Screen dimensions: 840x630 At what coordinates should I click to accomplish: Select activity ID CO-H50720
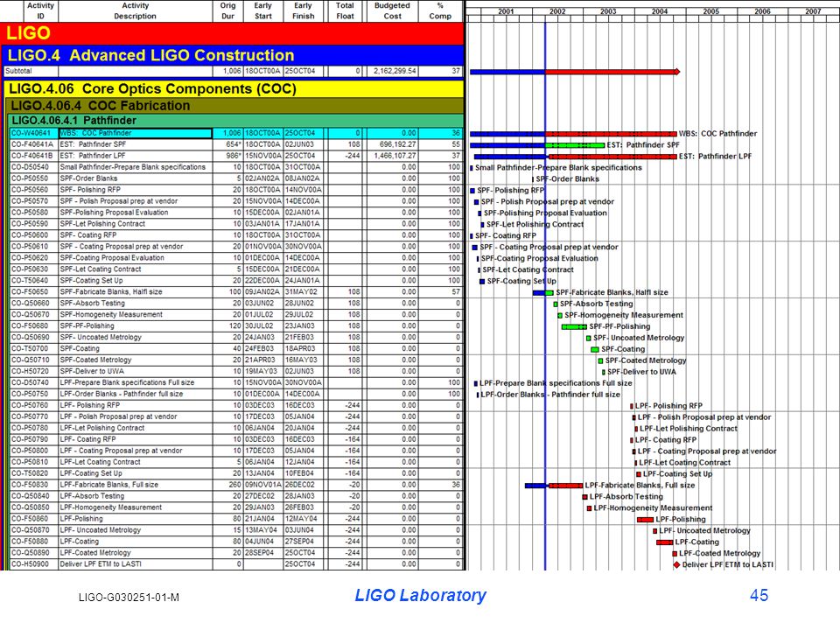30,371
